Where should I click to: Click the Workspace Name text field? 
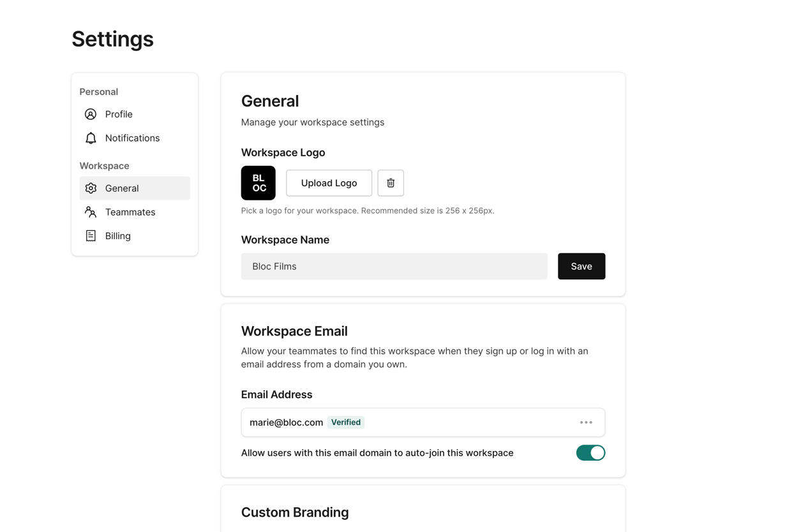pyautogui.click(x=394, y=267)
